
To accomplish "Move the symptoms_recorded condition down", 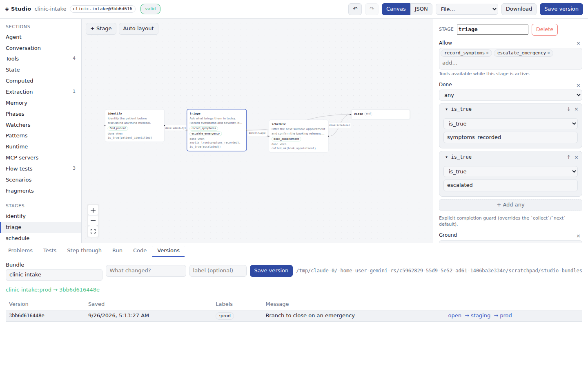I will click(x=568, y=109).
